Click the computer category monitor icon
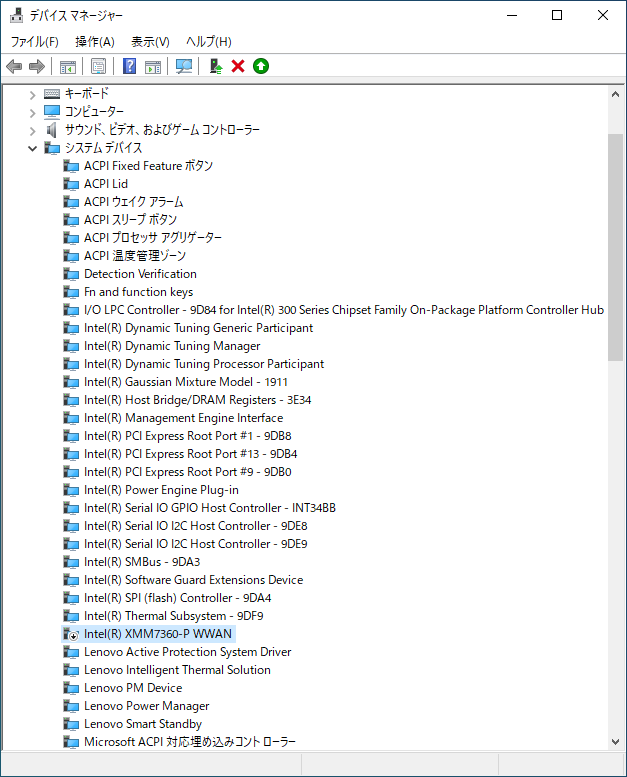Screen dimensions: 627x777 click(x=52, y=111)
